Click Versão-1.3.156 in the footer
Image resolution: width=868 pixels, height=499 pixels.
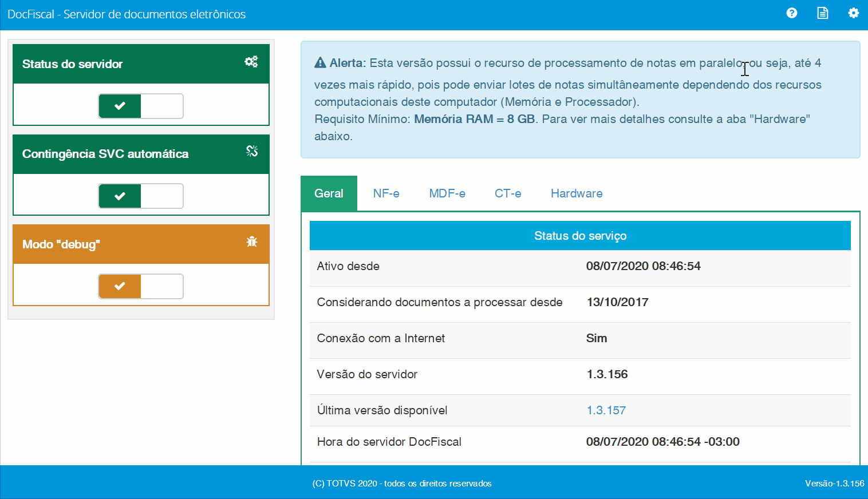click(x=835, y=484)
